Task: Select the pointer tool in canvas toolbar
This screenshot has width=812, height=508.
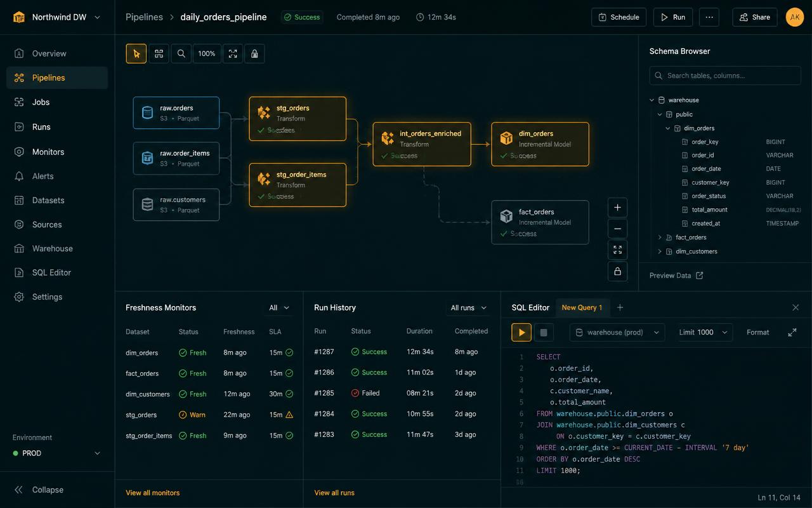Action: pos(136,54)
